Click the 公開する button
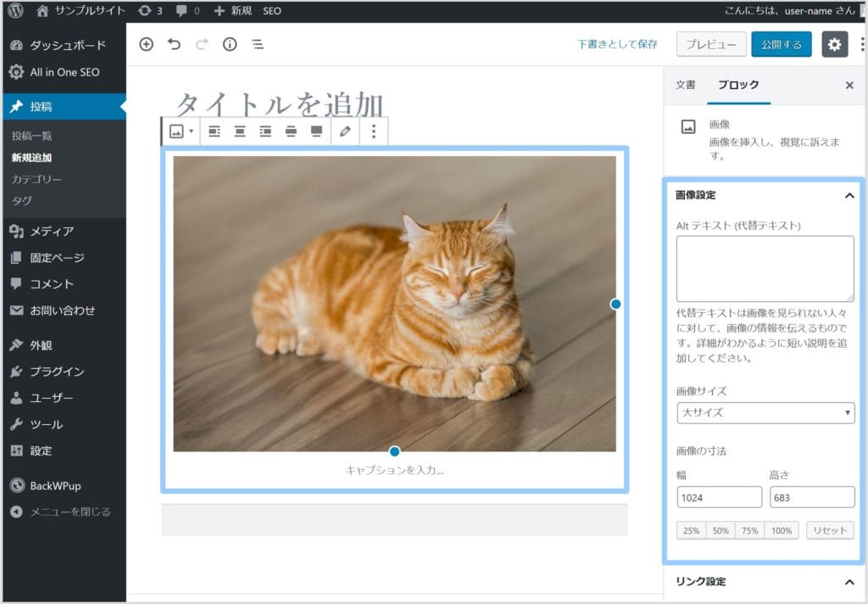 pyautogui.click(x=781, y=45)
